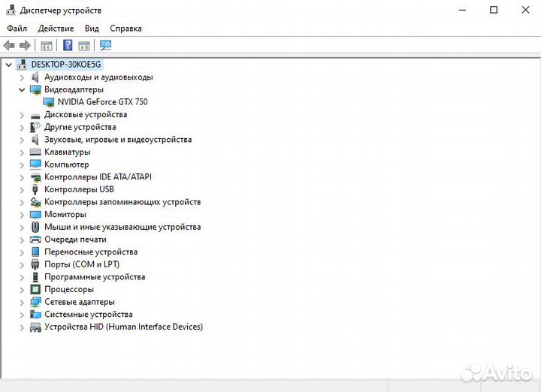The image size is (541, 392).
Task: Expand the Контроллеры USB category
Action: (x=22, y=190)
